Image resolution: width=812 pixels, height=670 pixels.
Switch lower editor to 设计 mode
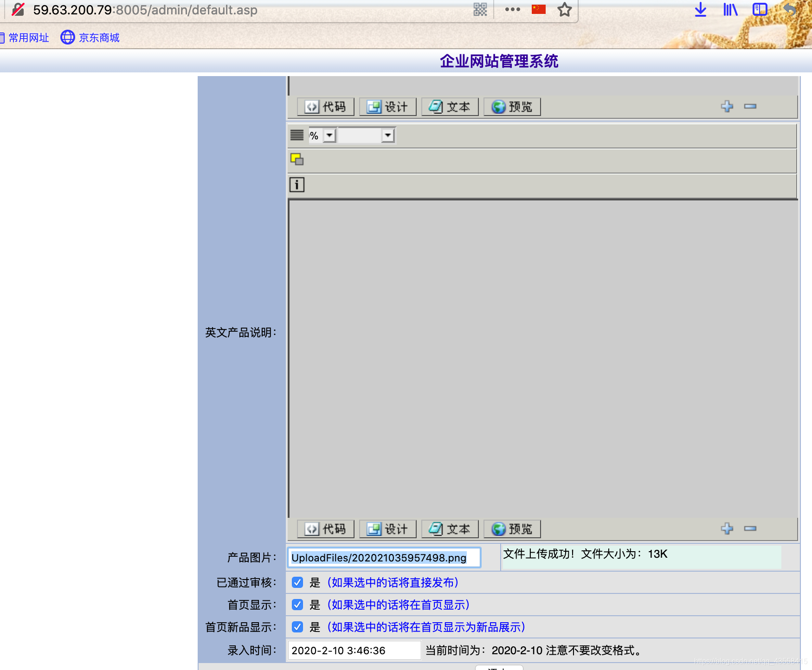click(x=387, y=529)
